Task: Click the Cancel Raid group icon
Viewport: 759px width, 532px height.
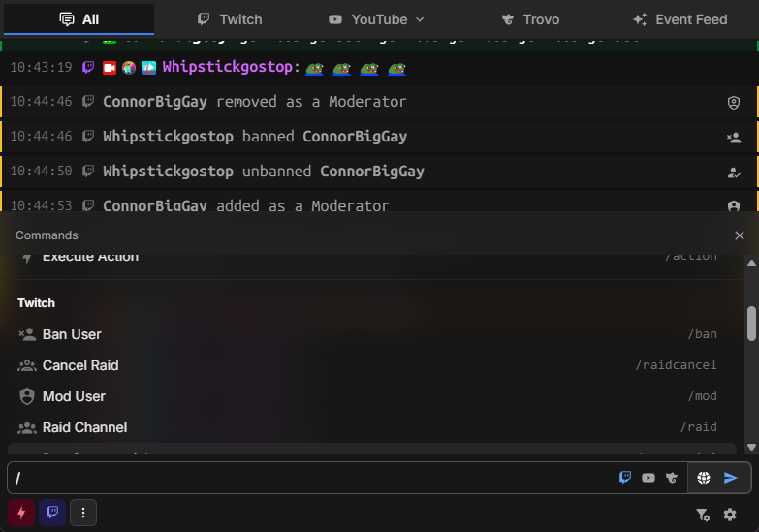Action: coord(27,366)
